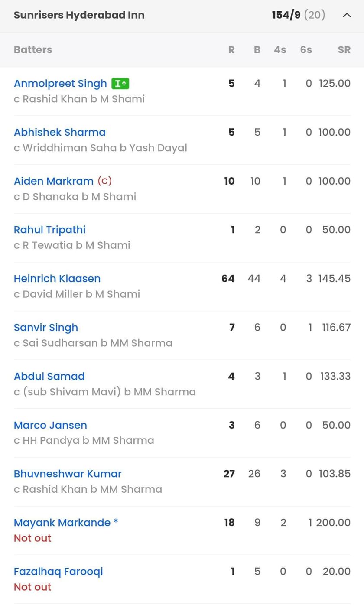Click Fazalhaq Farooqi's name
This screenshot has height=605, width=364.
pos(58,571)
